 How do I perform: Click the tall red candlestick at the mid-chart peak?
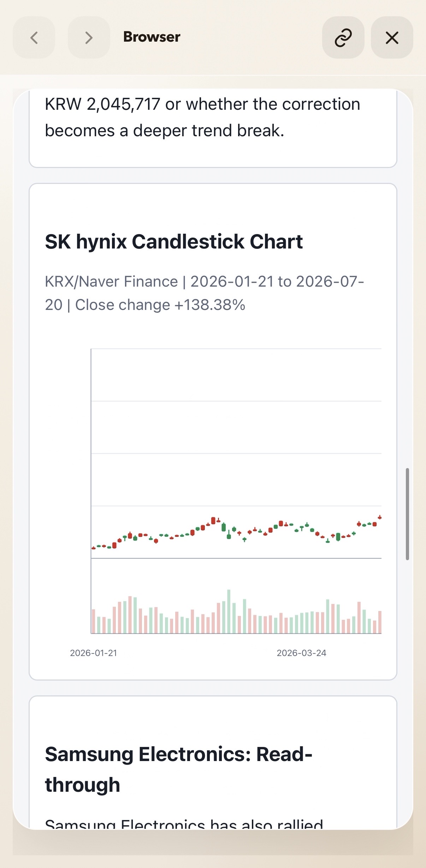(213, 520)
